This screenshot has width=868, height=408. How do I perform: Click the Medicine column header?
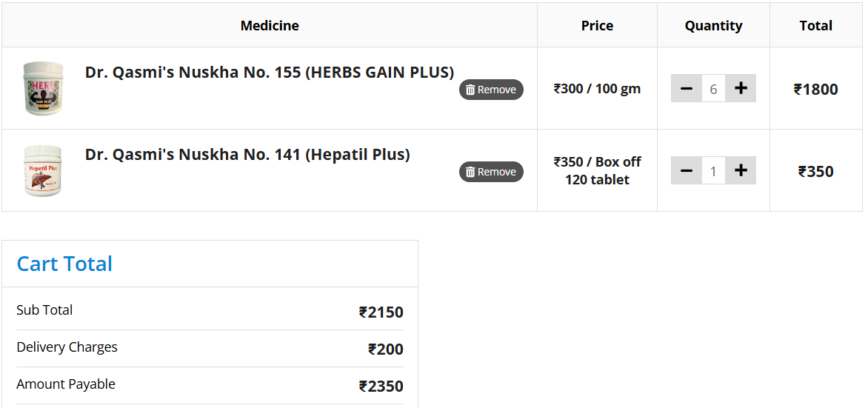click(x=270, y=26)
